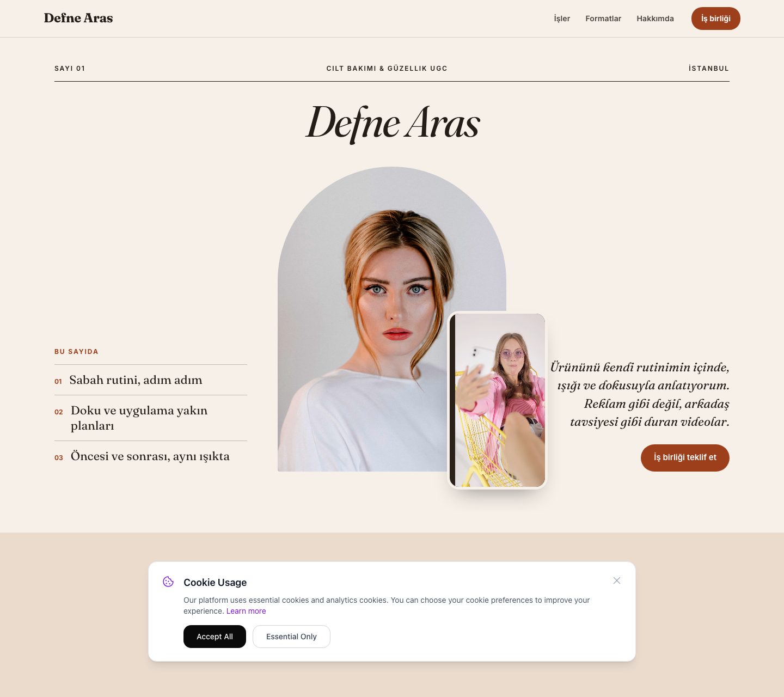Click the italic Ürününü kendi rutinimin quote
Viewport: 784px width, 697px height.
(x=640, y=394)
